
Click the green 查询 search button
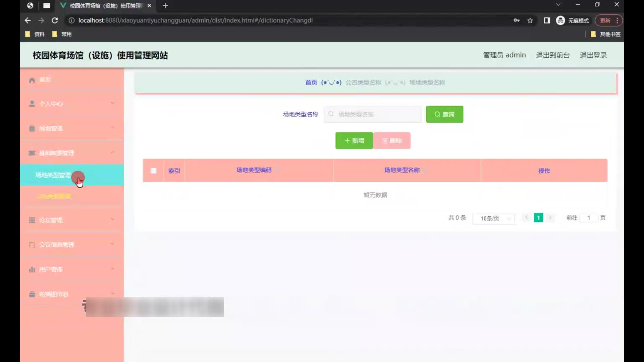(x=444, y=114)
